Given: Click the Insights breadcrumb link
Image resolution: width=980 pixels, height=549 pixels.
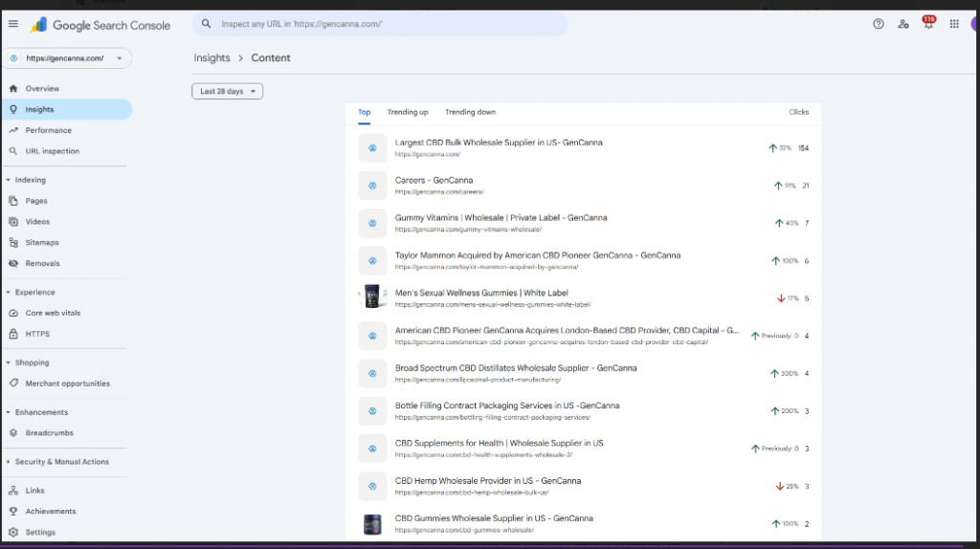Looking at the screenshot, I should click(x=212, y=57).
